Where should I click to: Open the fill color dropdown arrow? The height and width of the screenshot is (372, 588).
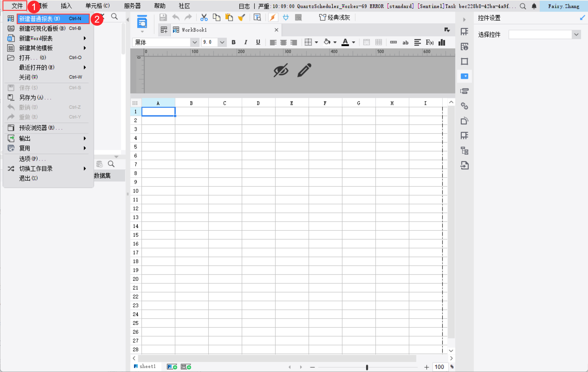click(335, 42)
